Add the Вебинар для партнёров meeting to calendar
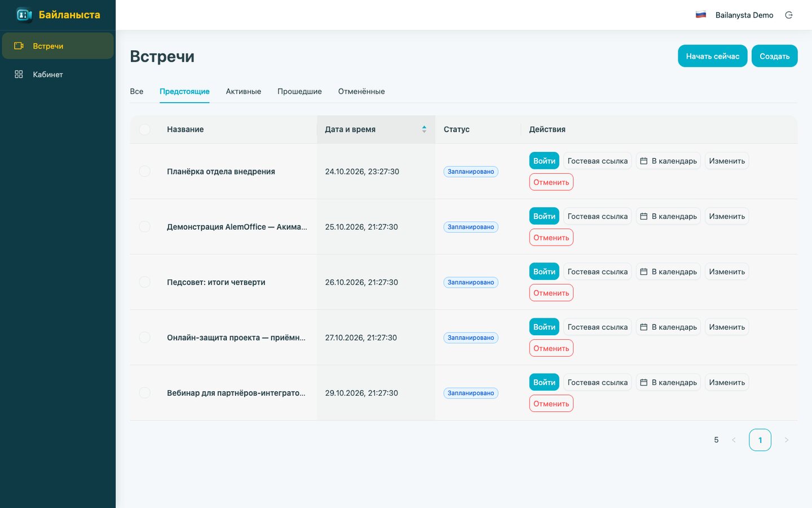Image resolution: width=812 pixels, height=508 pixels. 669,382
